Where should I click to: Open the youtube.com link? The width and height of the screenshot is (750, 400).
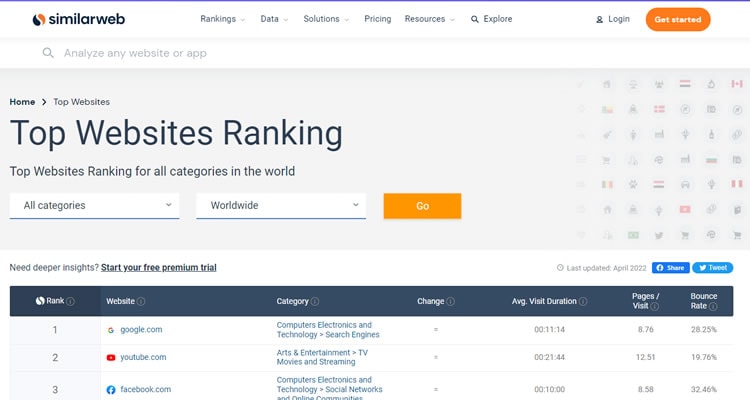[x=143, y=357]
